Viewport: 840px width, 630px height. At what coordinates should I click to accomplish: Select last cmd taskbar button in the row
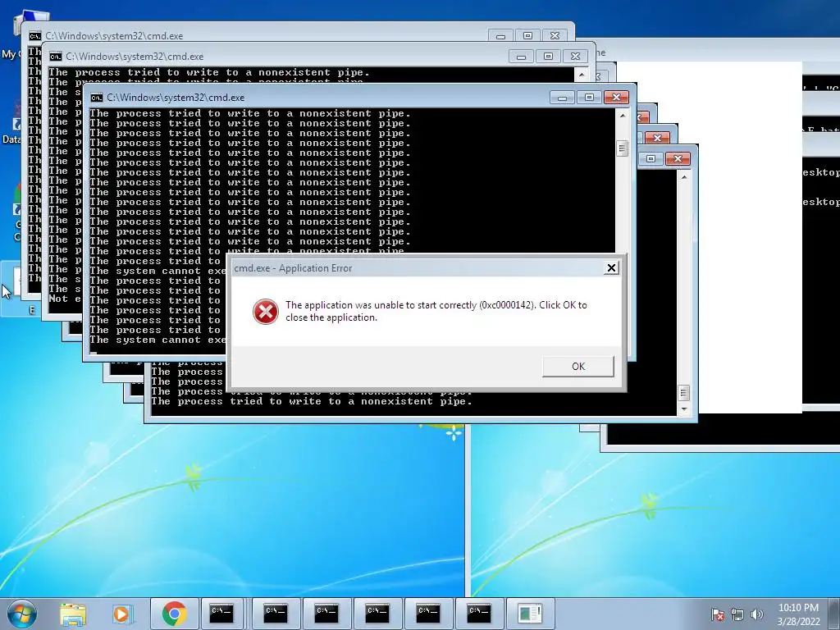(479, 614)
